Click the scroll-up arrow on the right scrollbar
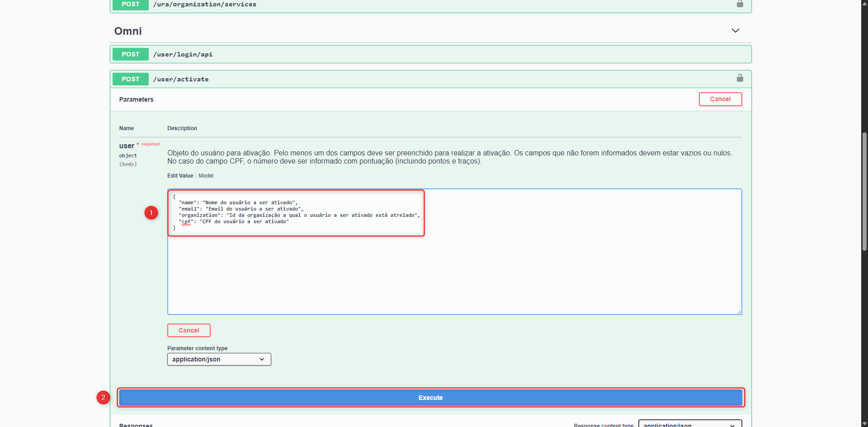Screen dimensions: 868x427 (x=864, y=4)
